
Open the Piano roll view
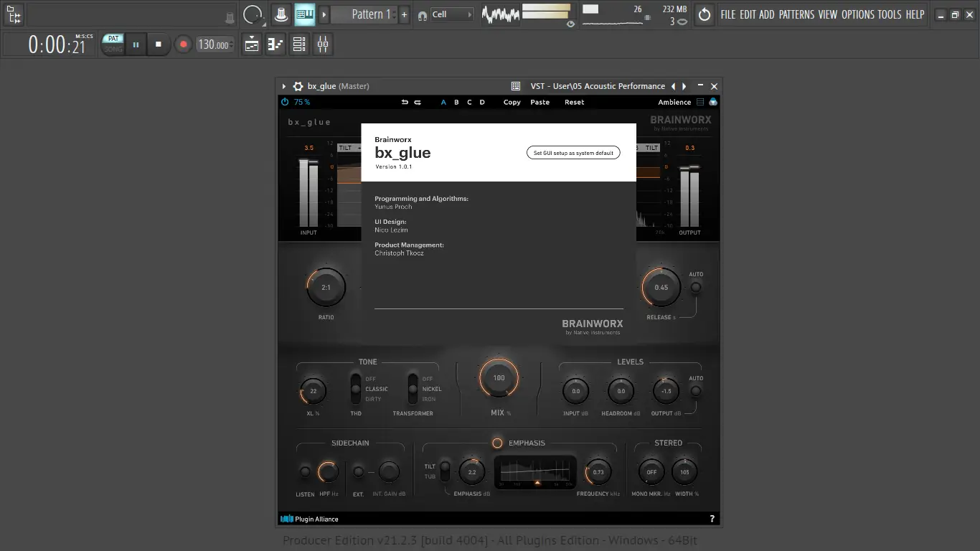click(x=275, y=44)
